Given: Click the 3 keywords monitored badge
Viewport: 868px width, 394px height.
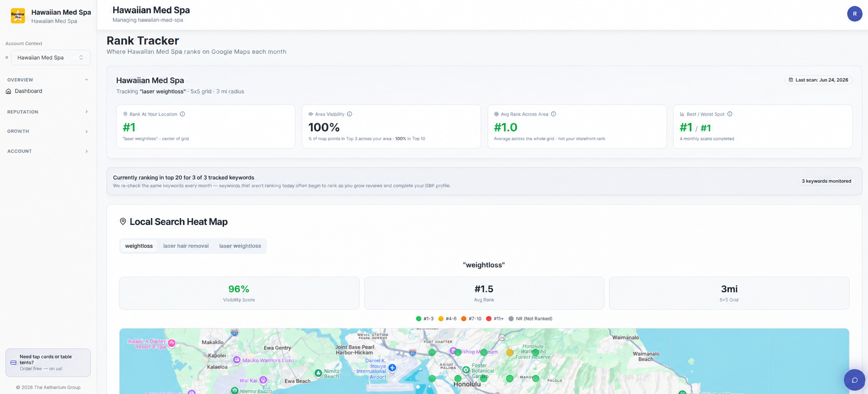Looking at the screenshot, I should (x=826, y=181).
